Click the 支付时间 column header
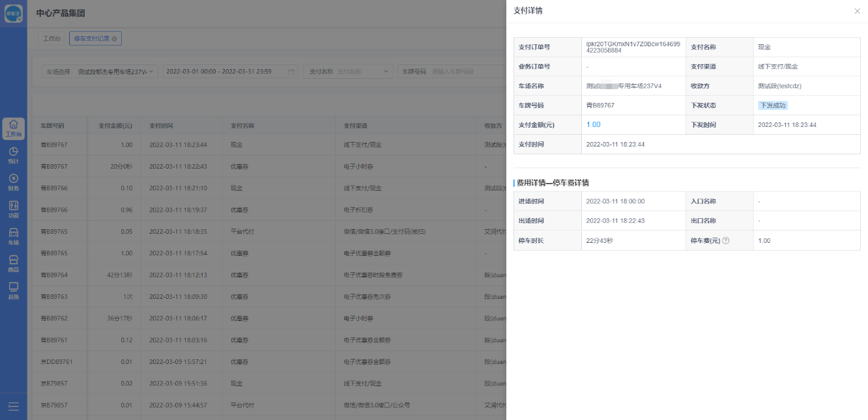The image size is (868, 420). click(161, 126)
